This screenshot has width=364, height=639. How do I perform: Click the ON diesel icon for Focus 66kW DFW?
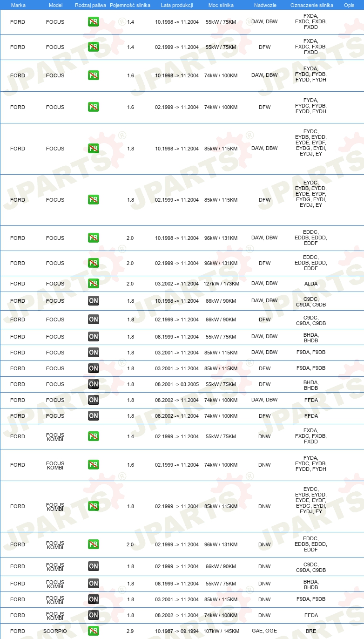[94, 319]
